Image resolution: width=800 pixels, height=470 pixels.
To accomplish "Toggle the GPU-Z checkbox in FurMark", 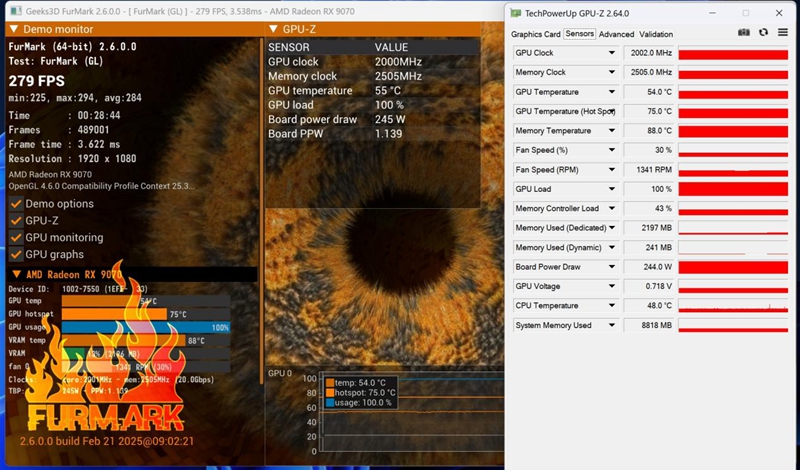I will click(16, 220).
